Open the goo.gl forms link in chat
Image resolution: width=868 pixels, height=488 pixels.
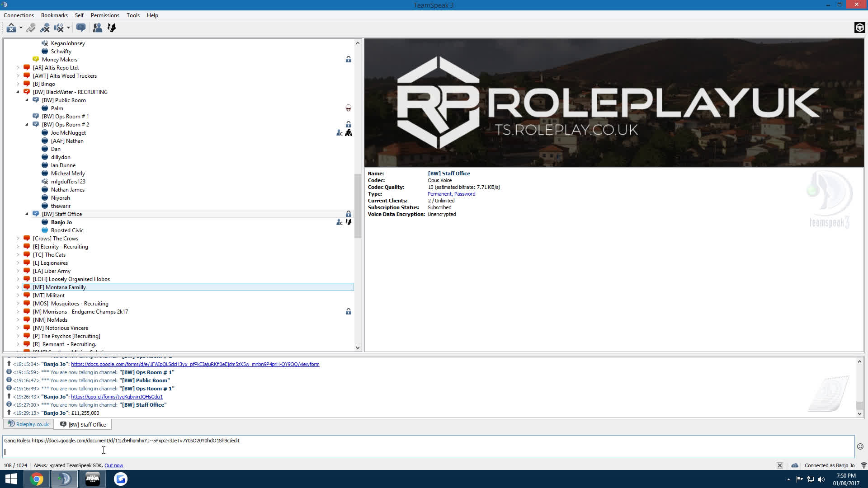coord(116,396)
